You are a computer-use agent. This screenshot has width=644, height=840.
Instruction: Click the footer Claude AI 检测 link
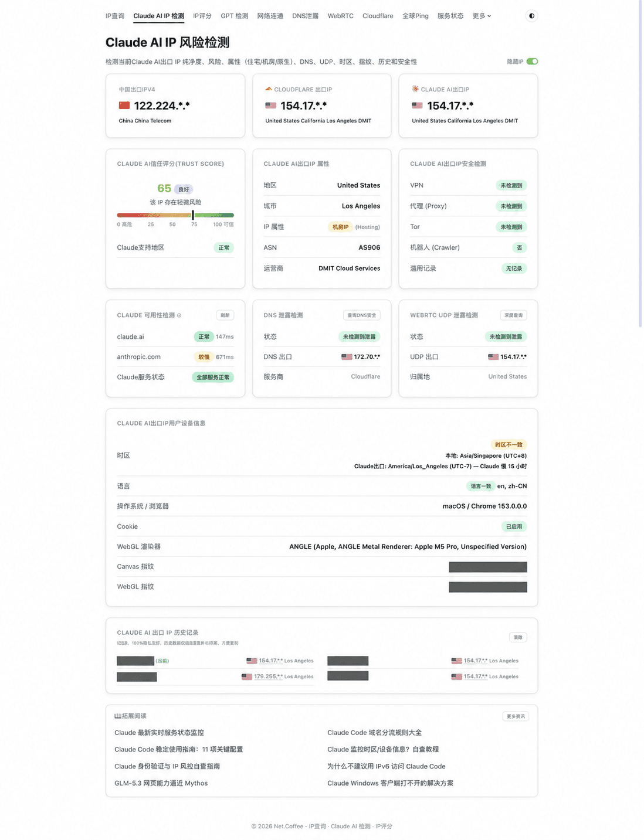coord(351,827)
